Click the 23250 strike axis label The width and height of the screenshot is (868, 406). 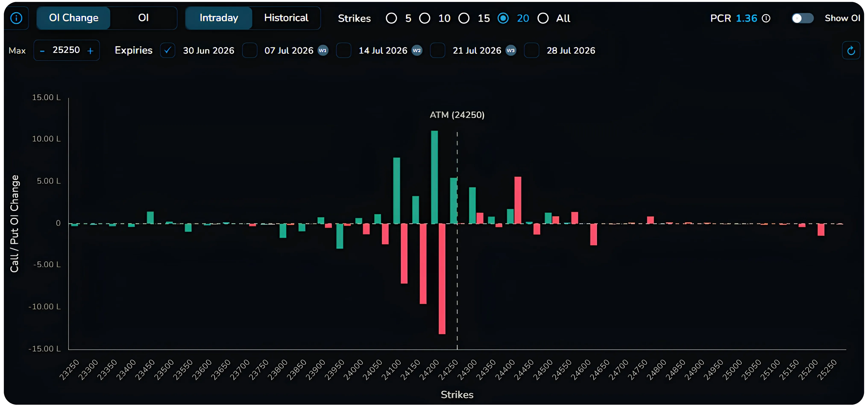click(x=69, y=370)
